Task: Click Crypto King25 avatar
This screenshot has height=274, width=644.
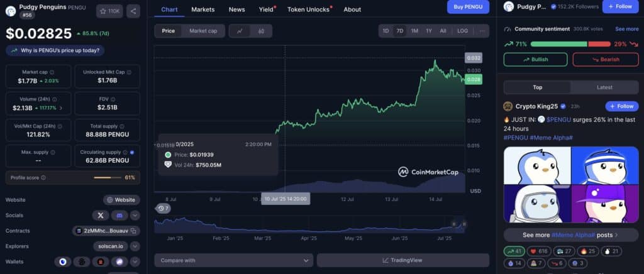Action: [508, 106]
